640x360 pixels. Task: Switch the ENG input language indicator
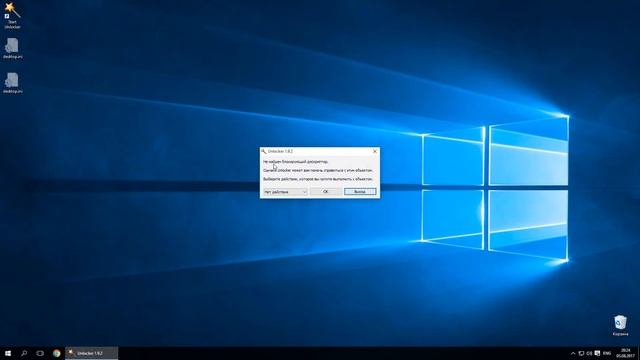pyautogui.click(x=607, y=353)
